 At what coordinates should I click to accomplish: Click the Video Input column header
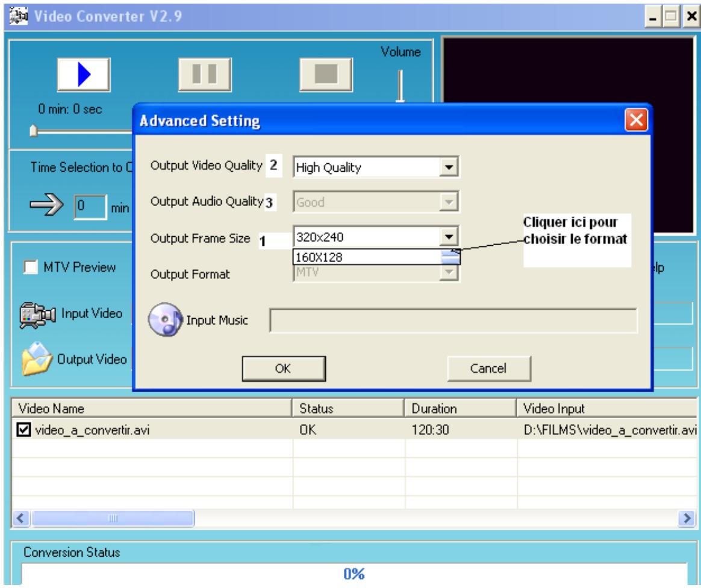pos(606,408)
